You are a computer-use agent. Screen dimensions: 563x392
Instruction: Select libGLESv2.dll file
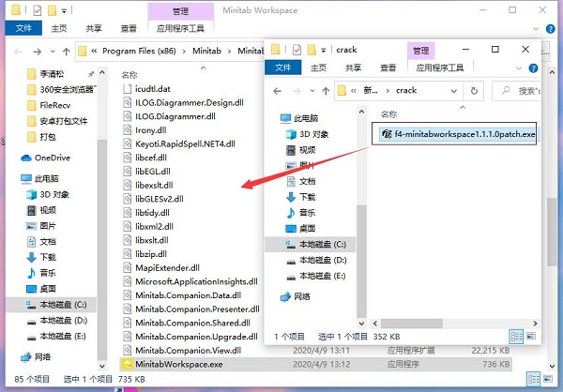[x=153, y=199]
